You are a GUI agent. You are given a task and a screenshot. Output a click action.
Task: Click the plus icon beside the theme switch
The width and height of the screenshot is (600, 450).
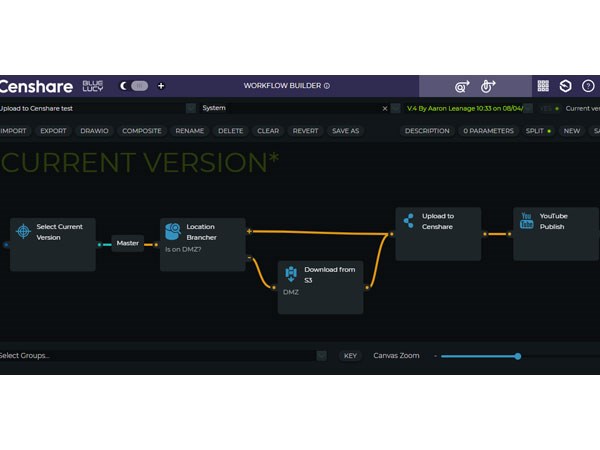(x=161, y=86)
